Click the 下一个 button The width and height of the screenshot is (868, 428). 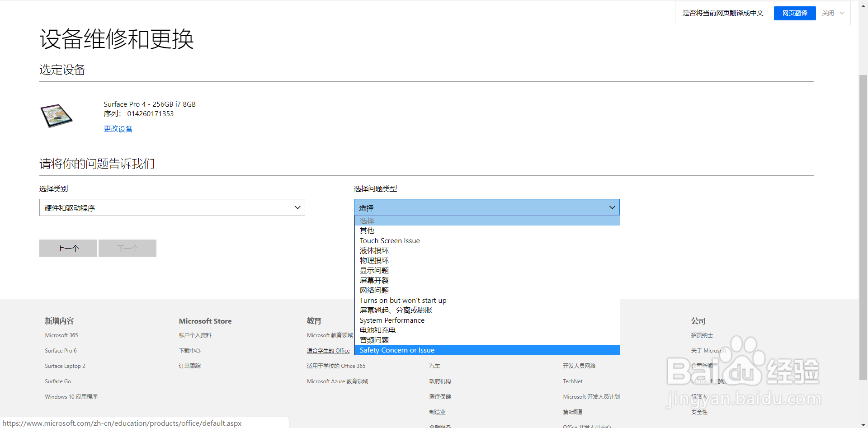click(127, 248)
